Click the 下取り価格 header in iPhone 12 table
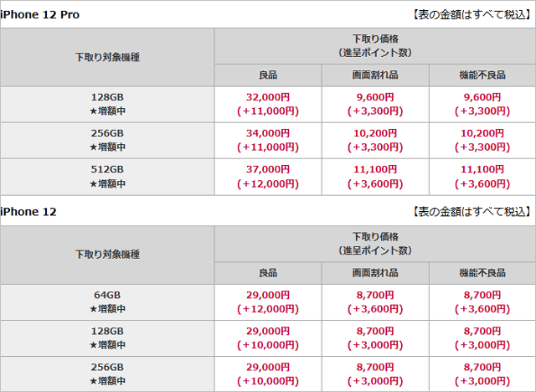 375,244
